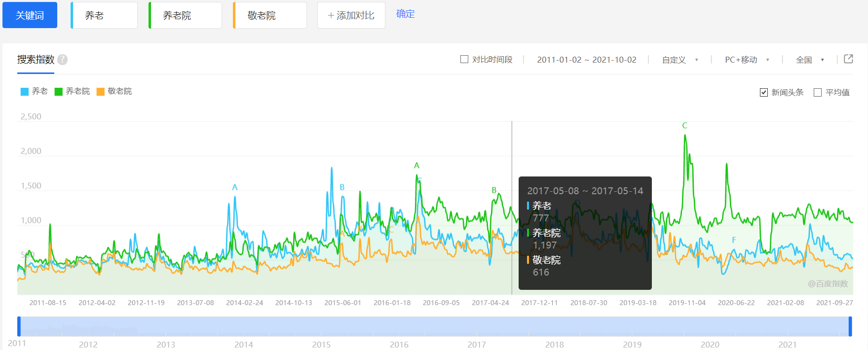This screenshot has height=350, width=868.
Task: Click blue news marker F near 2020
Action: [734, 240]
